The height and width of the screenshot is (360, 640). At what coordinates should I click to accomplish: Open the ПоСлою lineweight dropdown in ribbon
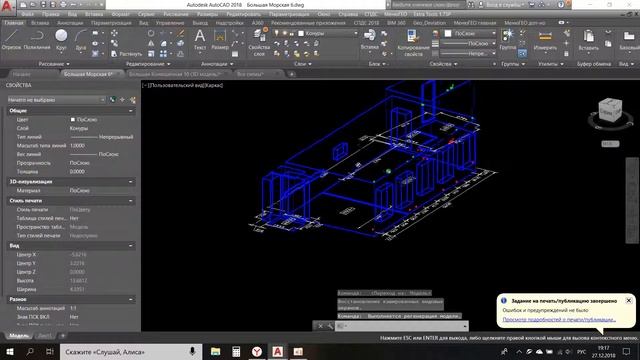click(x=469, y=43)
